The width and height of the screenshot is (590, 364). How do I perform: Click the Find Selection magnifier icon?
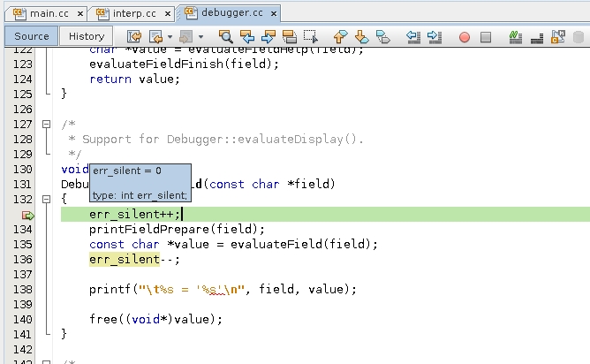pos(226,36)
